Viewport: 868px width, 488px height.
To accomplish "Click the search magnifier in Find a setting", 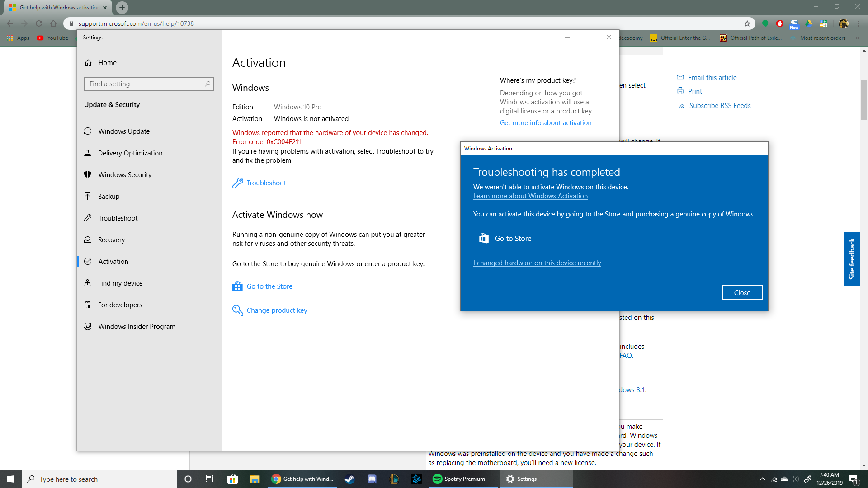I will click(x=208, y=84).
